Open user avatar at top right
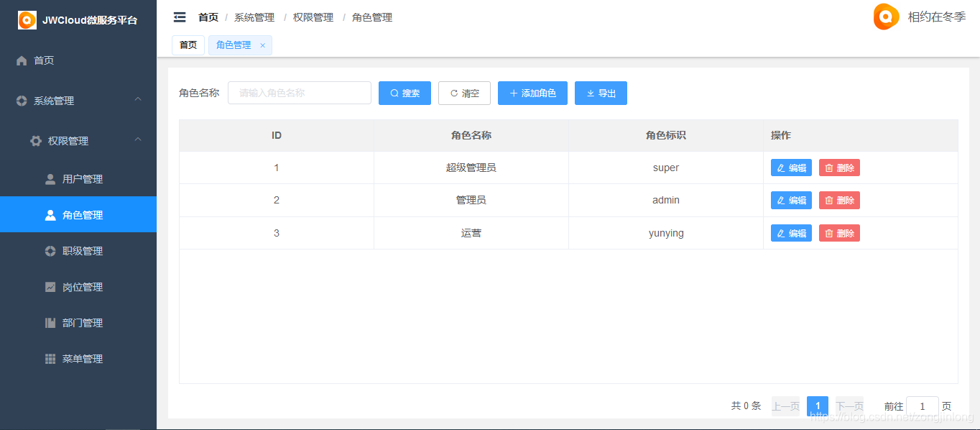The image size is (980, 430). tap(886, 17)
